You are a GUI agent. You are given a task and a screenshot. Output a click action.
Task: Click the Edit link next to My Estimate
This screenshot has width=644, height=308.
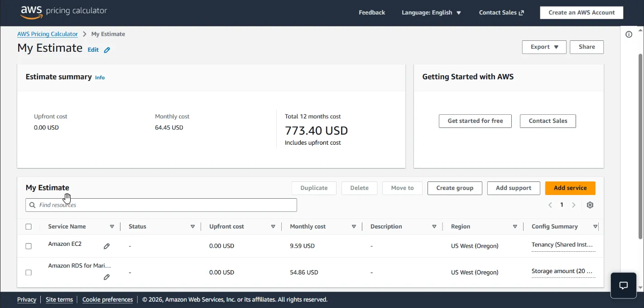coord(93,50)
